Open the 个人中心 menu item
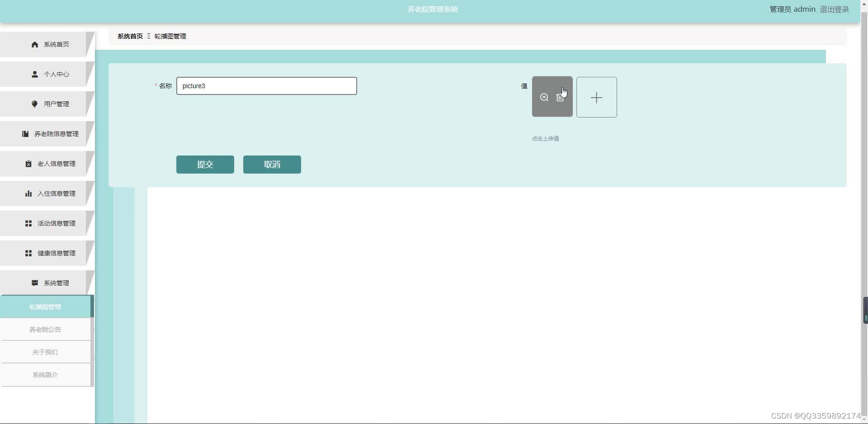The height and width of the screenshot is (424, 868). coord(47,74)
